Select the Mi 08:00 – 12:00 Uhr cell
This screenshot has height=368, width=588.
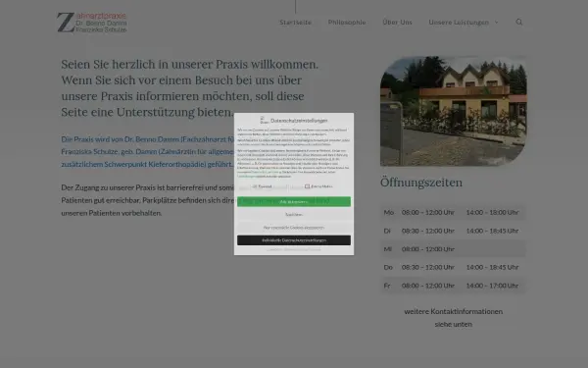(428, 249)
